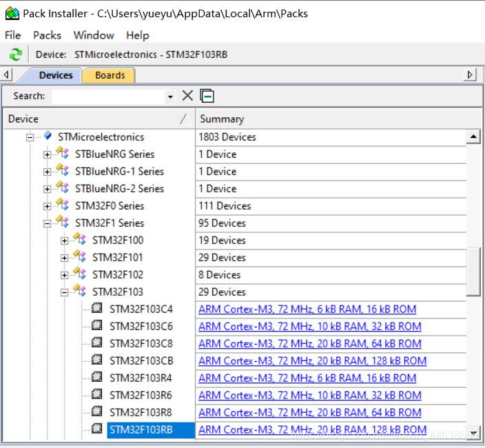This screenshot has height=448, width=485.
Task: Open the Packs menu
Action: pos(47,35)
